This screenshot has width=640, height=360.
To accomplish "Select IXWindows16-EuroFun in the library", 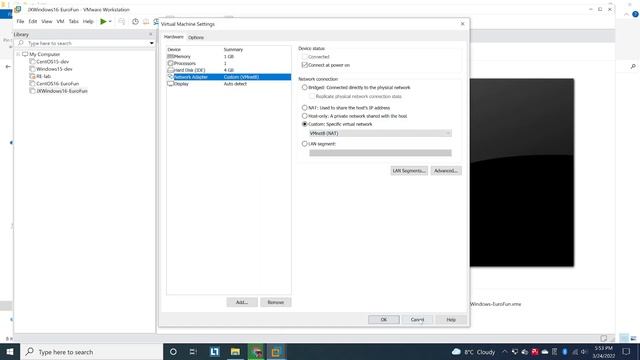I will pyautogui.click(x=62, y=91).
